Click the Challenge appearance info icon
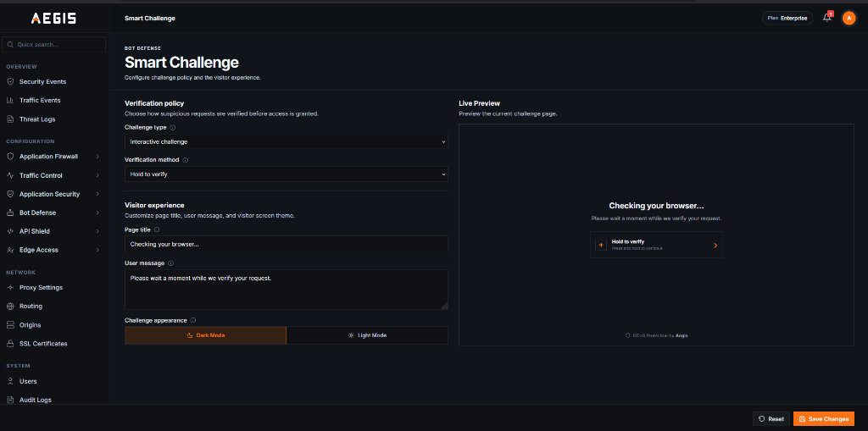 click(193, 320)
